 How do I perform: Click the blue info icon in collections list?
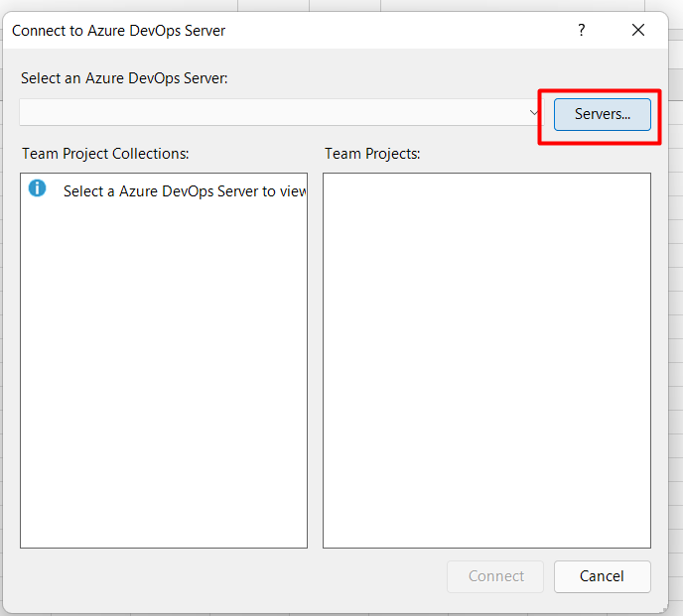pos(37,188)
